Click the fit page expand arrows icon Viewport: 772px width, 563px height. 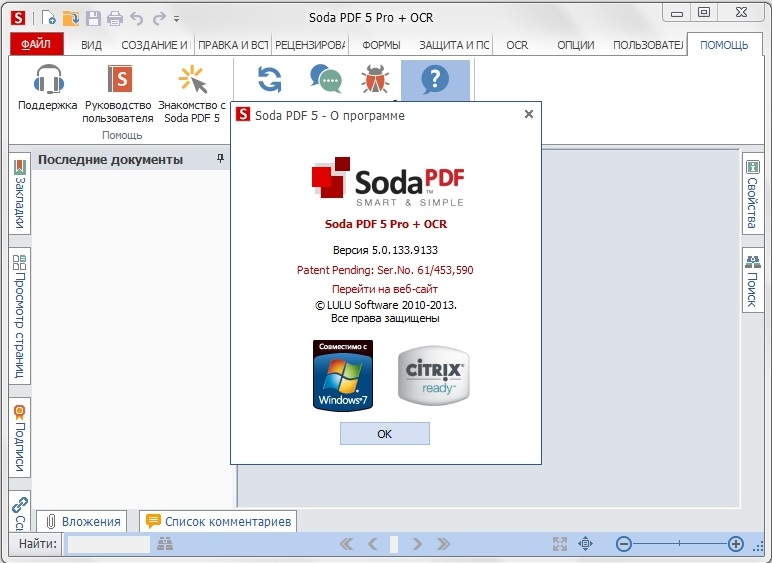point(560,544)
